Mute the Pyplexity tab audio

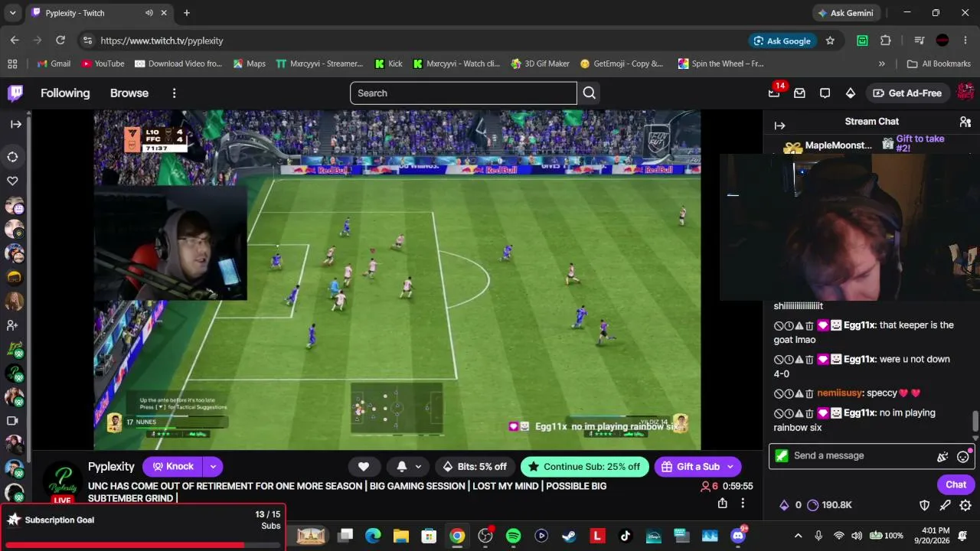[x=149, y=13]
